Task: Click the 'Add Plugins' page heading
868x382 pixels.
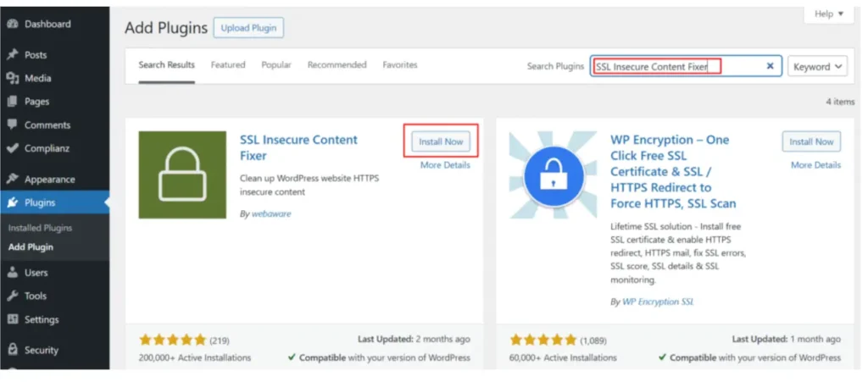Action: [x=166, y=28]
